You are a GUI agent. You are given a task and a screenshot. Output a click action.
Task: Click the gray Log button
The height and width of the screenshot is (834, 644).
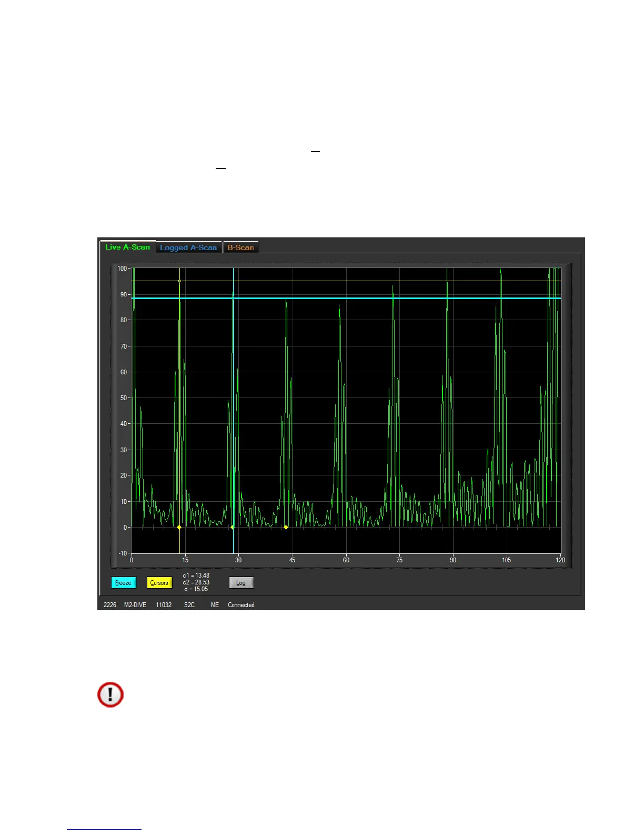pyautogui.click(x=241, y=583)
